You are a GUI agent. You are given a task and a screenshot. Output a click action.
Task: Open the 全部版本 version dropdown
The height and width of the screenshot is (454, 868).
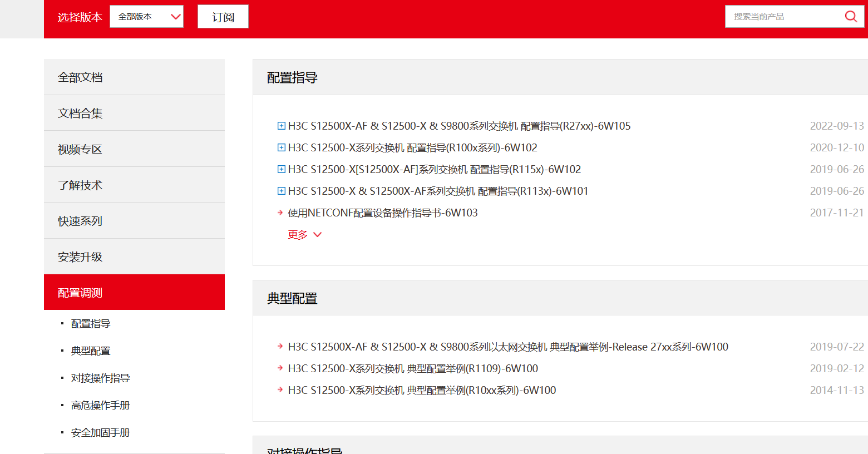pyautogui.click(x=147, y=17)
